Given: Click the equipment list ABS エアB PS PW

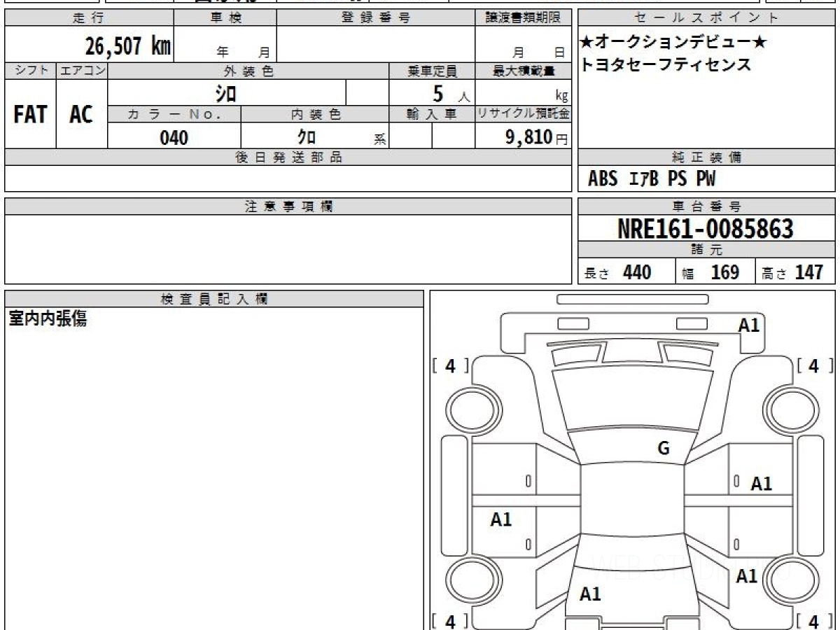Looking at the screenshot, I should pos(652,179).
